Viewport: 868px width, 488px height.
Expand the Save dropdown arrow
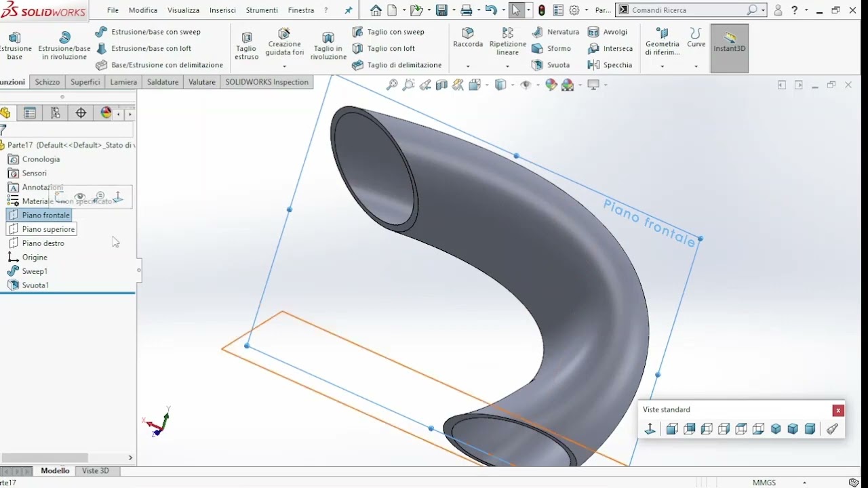coord(453,10)
